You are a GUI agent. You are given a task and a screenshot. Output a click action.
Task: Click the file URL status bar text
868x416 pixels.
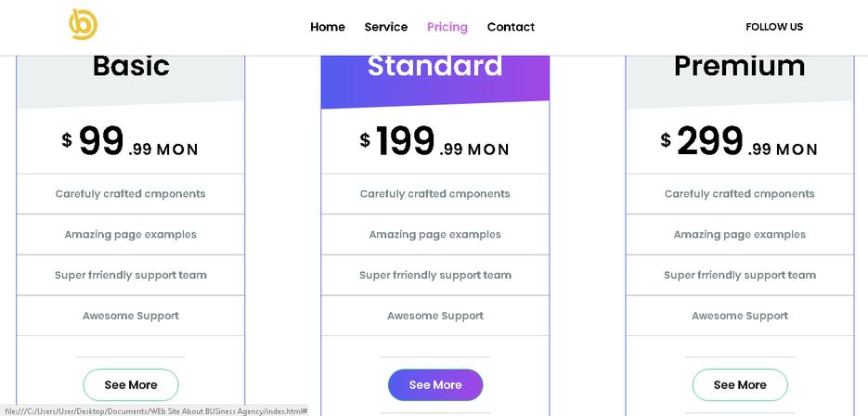pyautogui.click(x=156, y=411)
